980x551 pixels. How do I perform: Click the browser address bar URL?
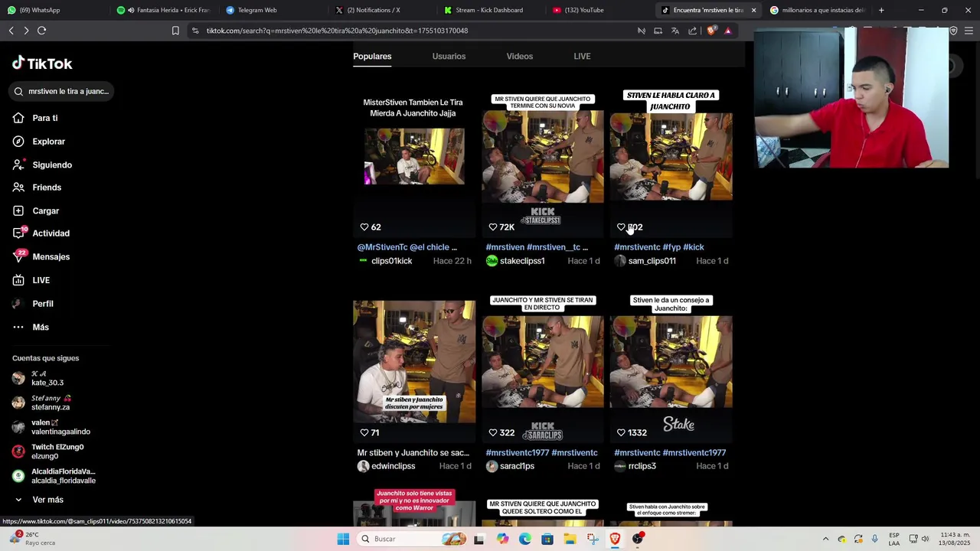pos(337,31)
